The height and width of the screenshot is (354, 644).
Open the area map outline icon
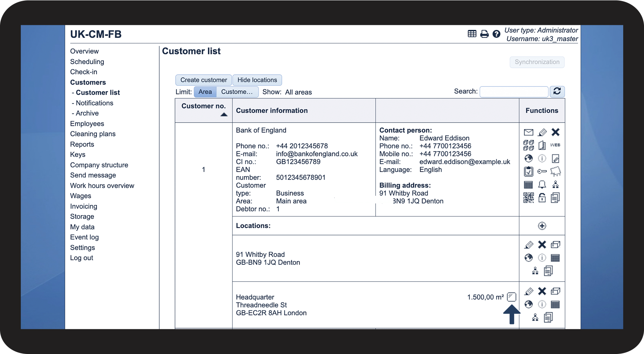tap(555, 171)
